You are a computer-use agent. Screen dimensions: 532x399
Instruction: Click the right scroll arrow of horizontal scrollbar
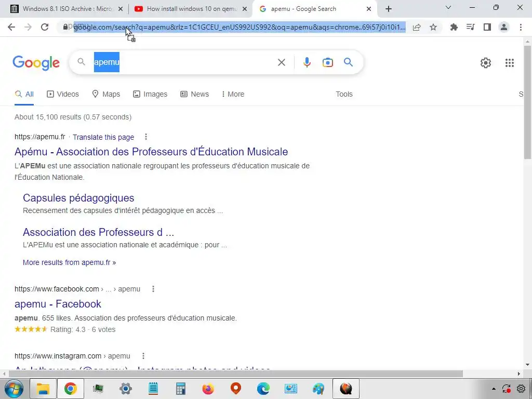coord(519,374)
